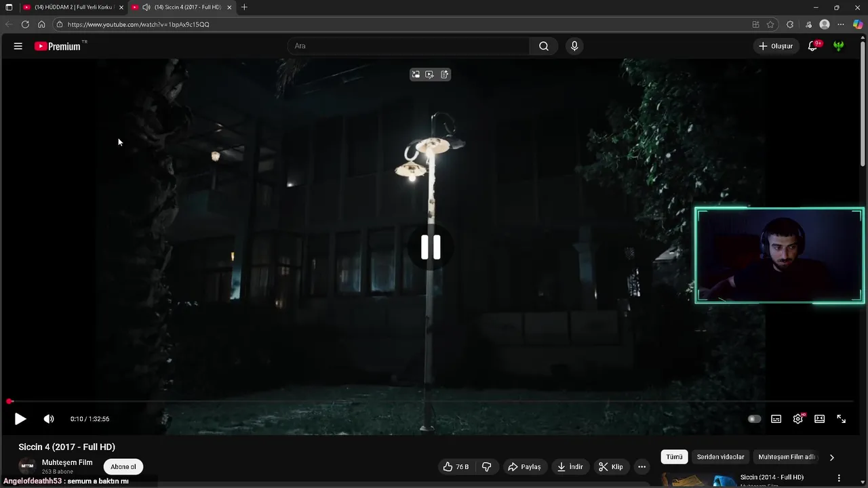Close the HÜDDAM 2 tab
868x488 pixels.
[x=121, y=7]
